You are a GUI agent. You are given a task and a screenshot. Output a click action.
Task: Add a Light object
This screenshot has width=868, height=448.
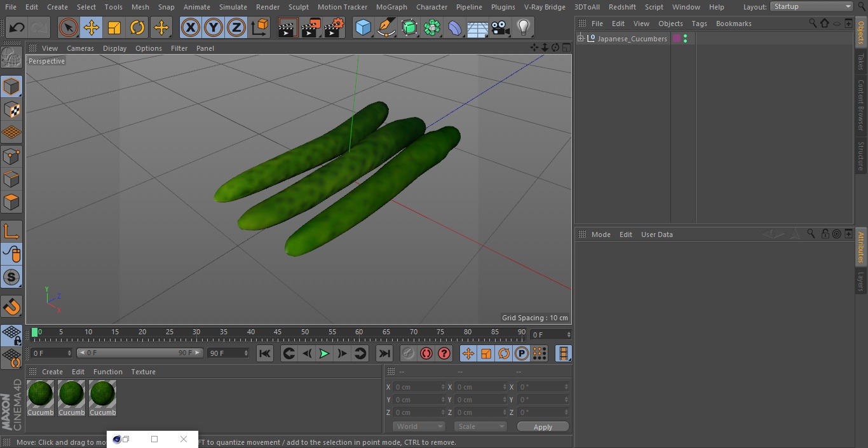click(524, 27)
